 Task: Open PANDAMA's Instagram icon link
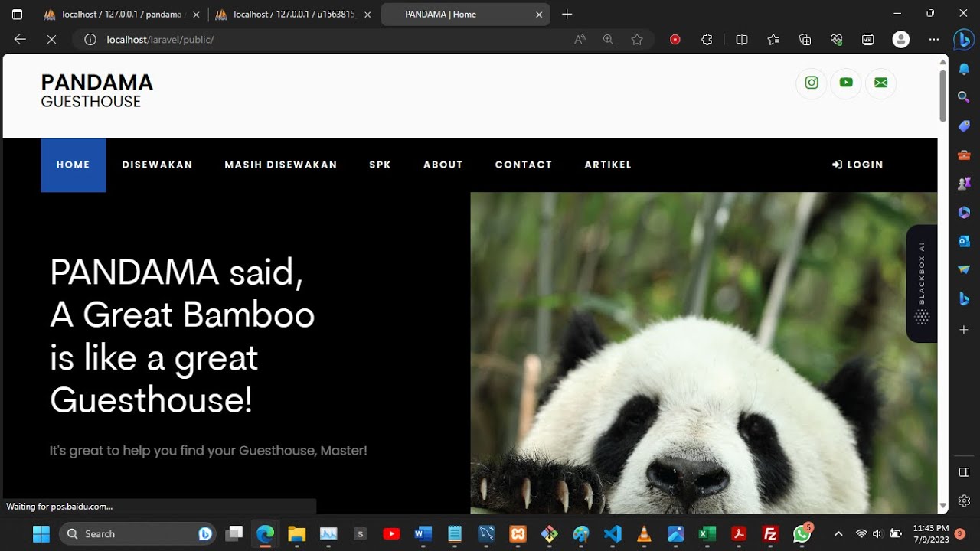812,83
